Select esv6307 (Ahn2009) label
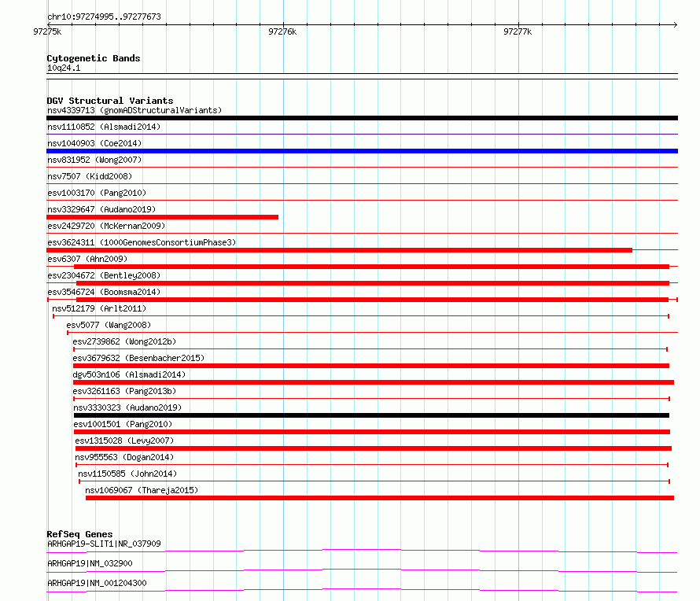Screen dimensions: 700x601 tap(87, 259)
